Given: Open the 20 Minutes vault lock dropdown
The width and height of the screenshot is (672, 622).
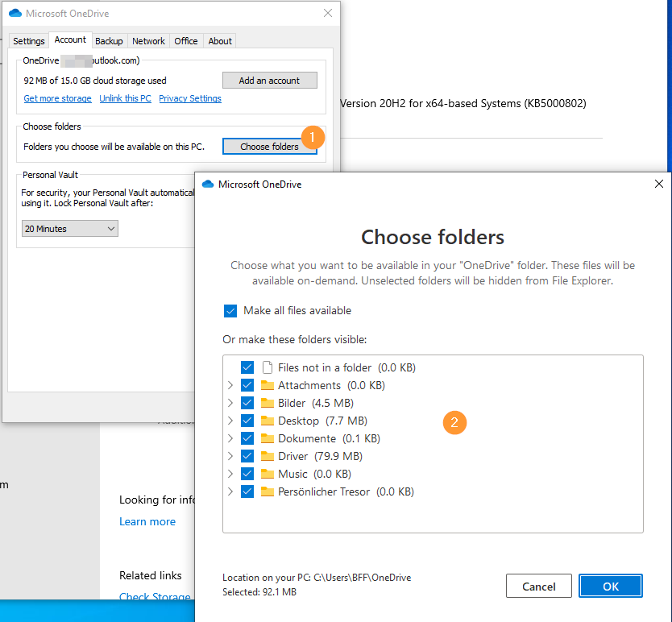Looking at the screenshot, I should tap(70, 229).
